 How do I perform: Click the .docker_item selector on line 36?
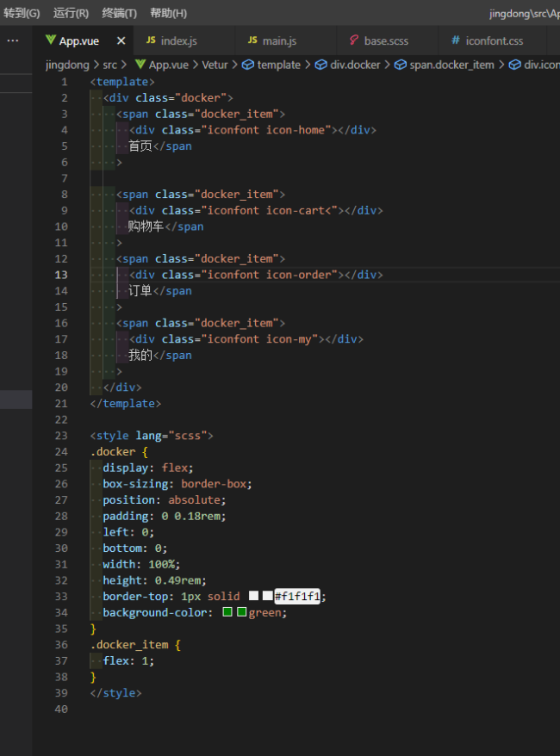click(129, 645)
